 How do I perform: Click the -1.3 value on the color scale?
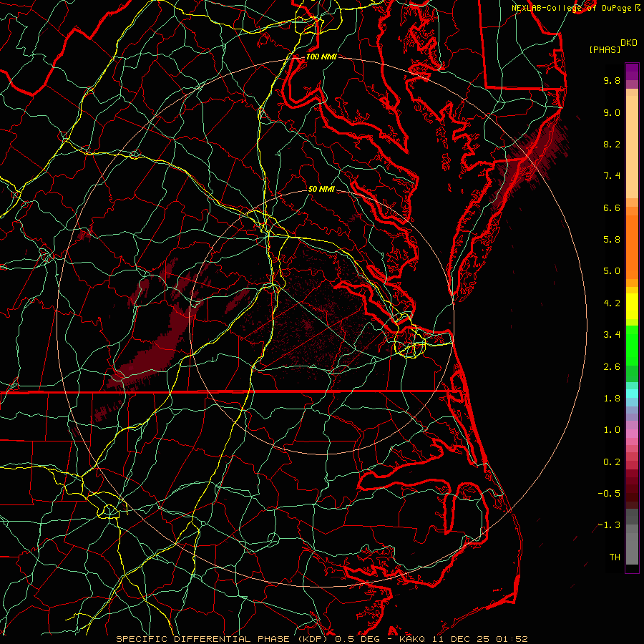click(609, 525)
